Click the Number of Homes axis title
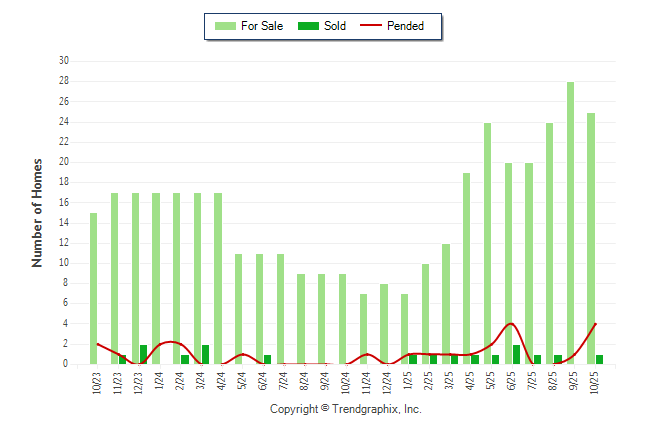This screenshot has height=434, width=646. coord(37,212)
